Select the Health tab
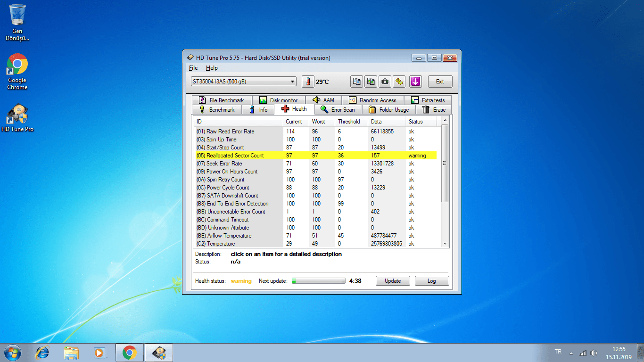This screenshot has height=362, width=644. (294, 109)
